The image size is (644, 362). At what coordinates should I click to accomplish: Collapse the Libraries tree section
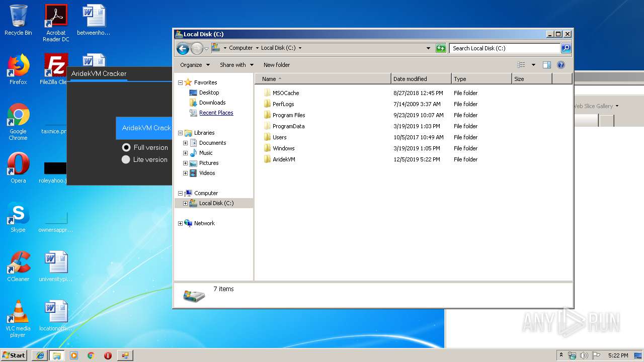180,133
